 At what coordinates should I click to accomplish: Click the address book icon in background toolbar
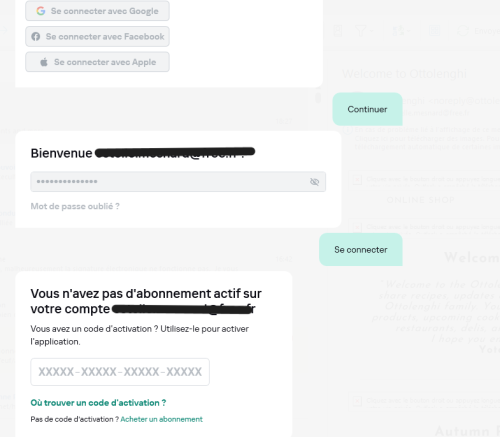point(338,31)
